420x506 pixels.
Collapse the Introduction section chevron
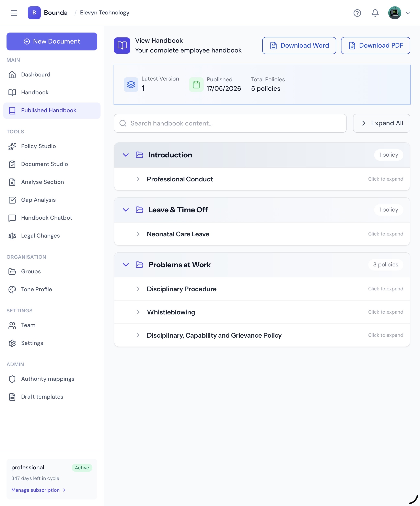click(x=126, y=155)
